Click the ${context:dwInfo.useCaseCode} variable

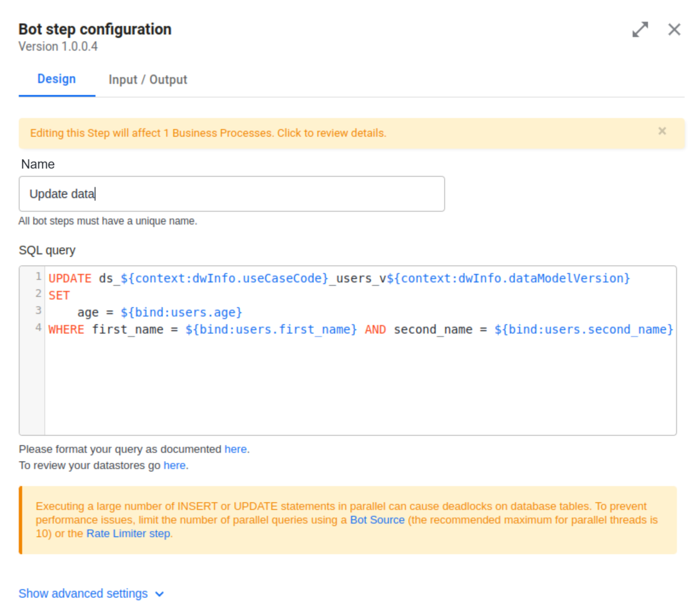pyautogui.click(x=225, y=278)
